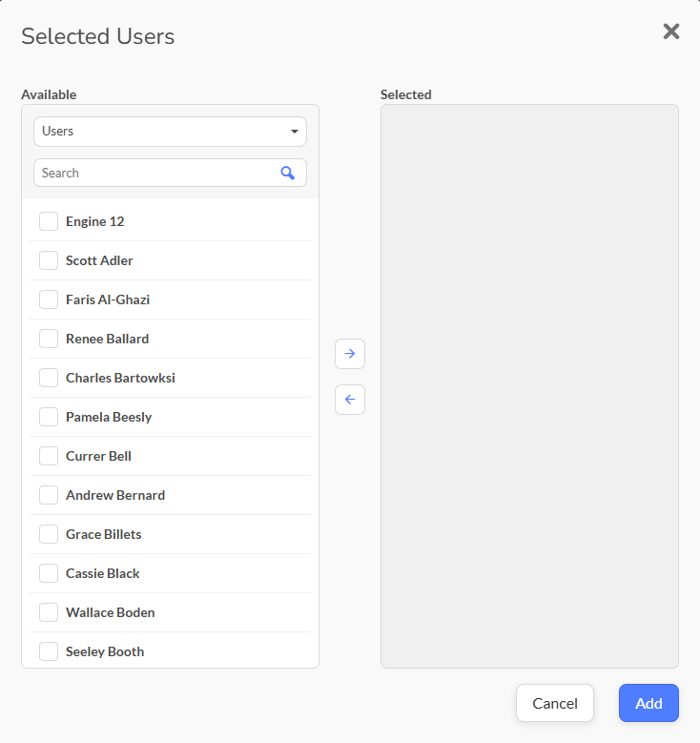Screen dimensions: 700x743
Task: Remove selected users with the left arrow
Action: [x=350, y=400]
